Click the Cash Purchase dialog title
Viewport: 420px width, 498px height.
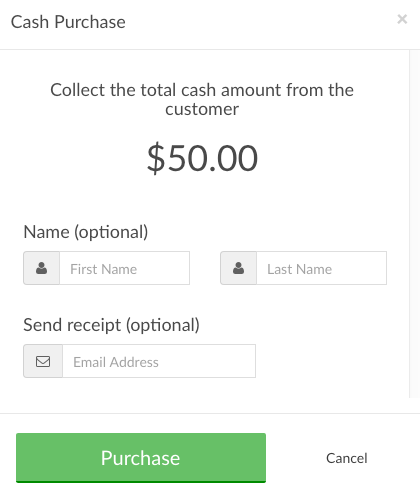click(68, 22)
